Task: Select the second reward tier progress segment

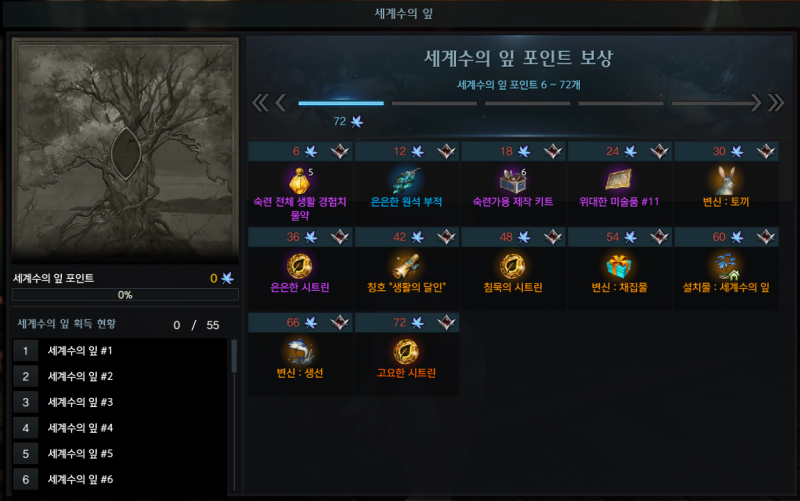Action: click(434, 104)
